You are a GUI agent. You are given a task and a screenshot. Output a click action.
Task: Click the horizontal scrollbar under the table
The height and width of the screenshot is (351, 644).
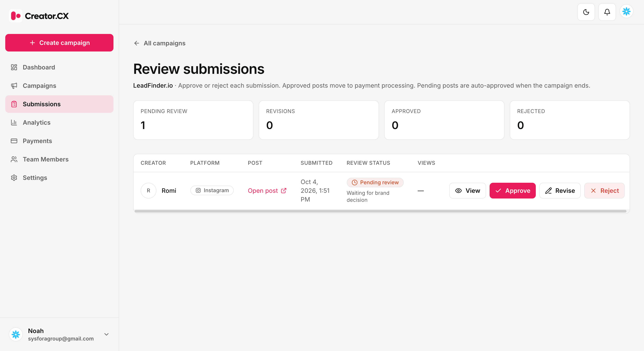380,211
